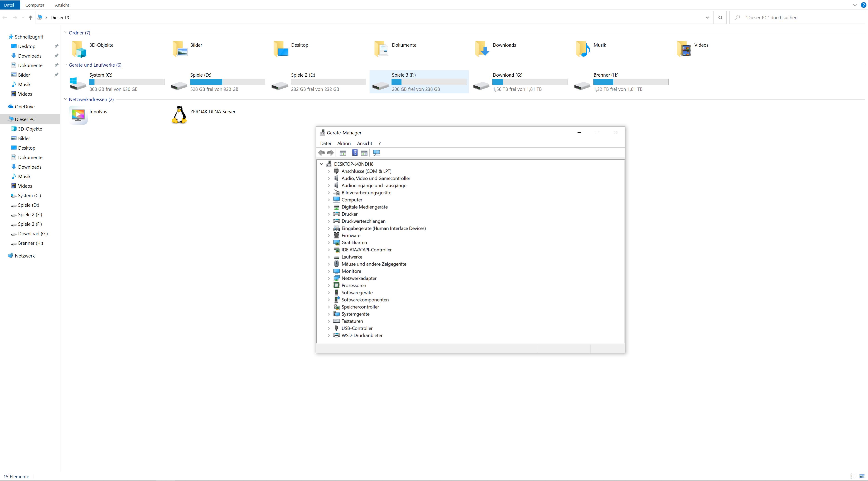Collapse the Ordner (7) group
The width and height of the screenshot is (868, 481).
(x=66, y=33)
